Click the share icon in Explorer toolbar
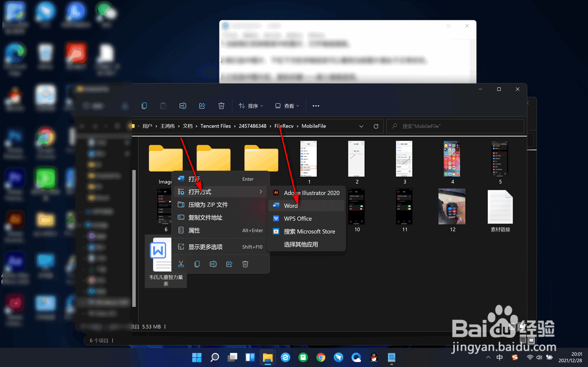Image resolution: width=588 pixels, height=367 pixels. (x=202, y=106)
